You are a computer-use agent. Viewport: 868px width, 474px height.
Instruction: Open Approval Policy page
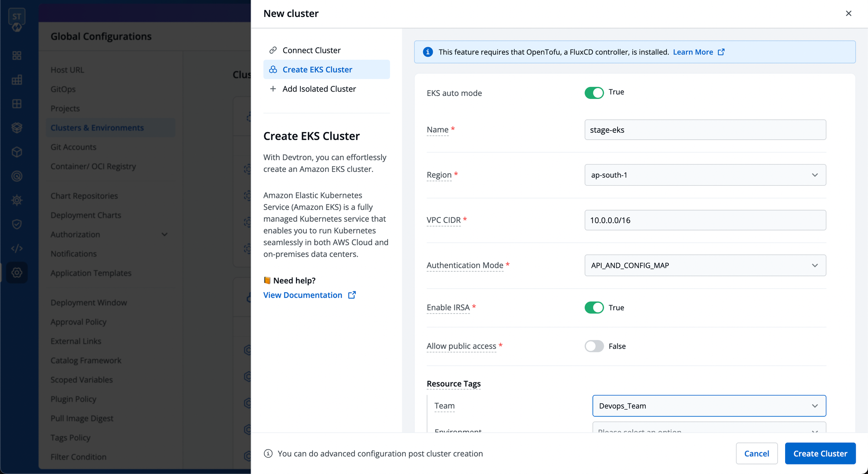pos(79,322)
